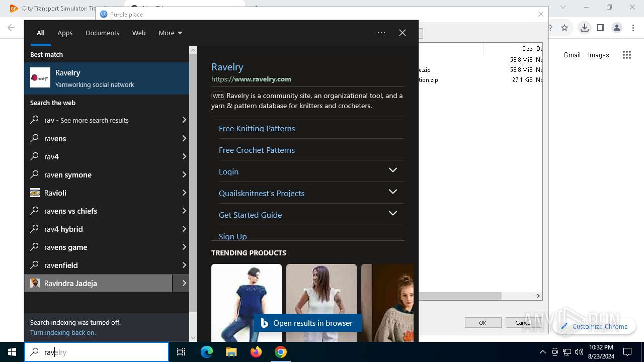The image size is (644, 362).
Task: Click the Images link in Chrome
Action: 598,55
